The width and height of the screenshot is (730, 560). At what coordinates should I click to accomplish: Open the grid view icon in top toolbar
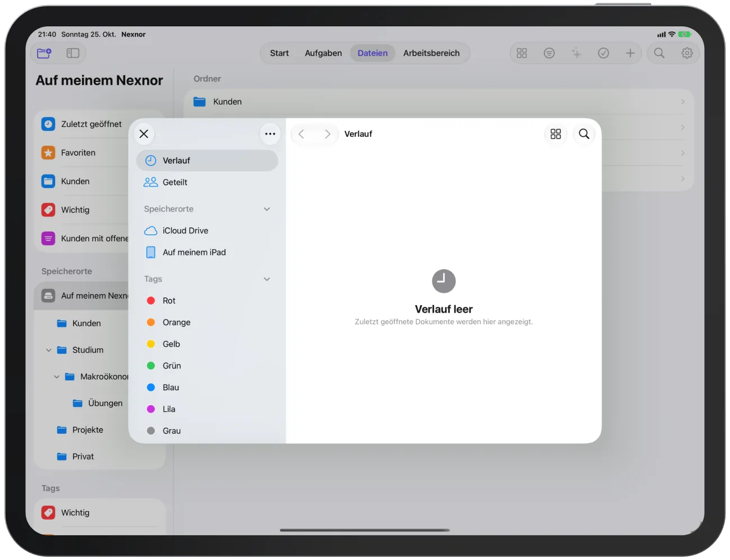522,53
